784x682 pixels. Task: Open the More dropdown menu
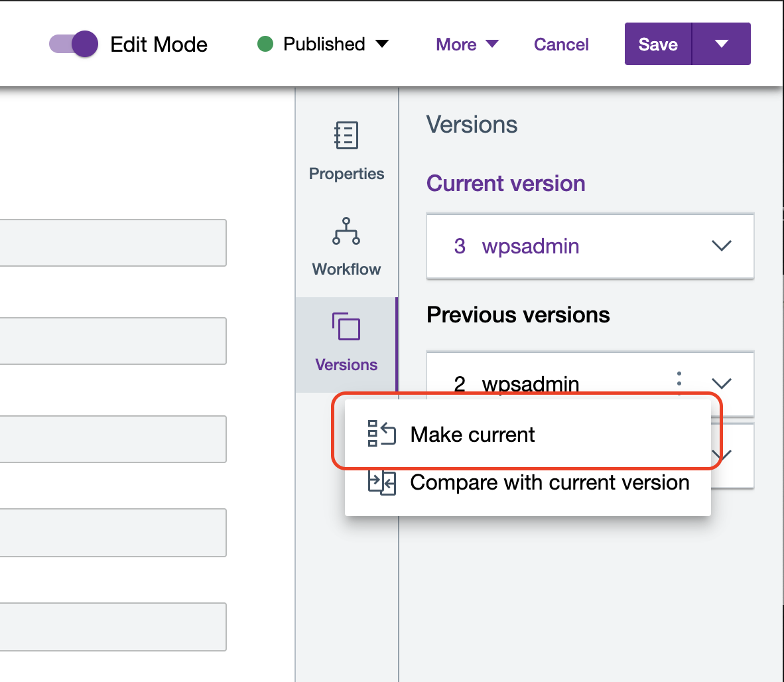pyautogui.click(x=467, y=44)
